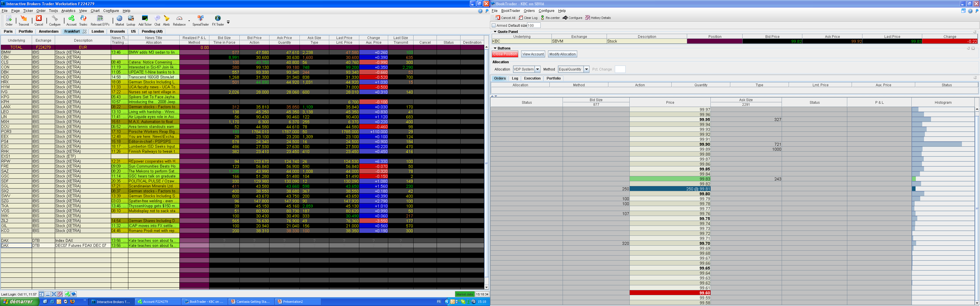This screenshot has width=980, height=306.
Task: Toggle the Armed checkbox in BookTrader
Action: (494, 25)
